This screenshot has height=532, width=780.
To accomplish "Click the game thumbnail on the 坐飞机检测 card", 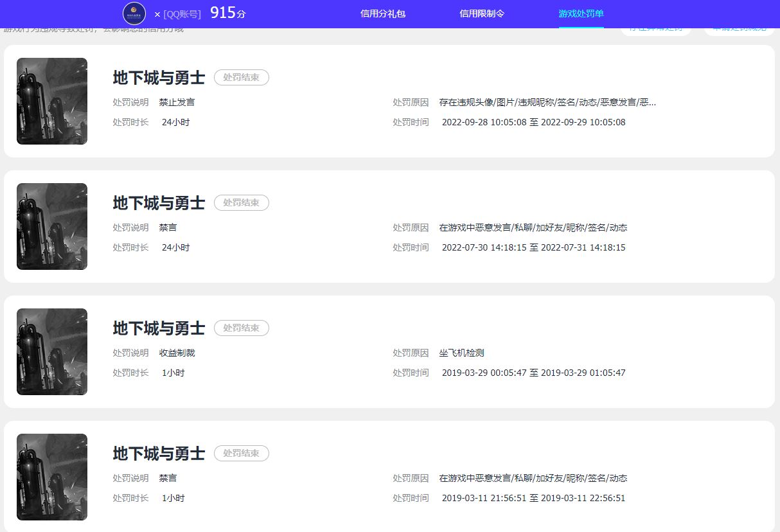I will pos(51,351).
